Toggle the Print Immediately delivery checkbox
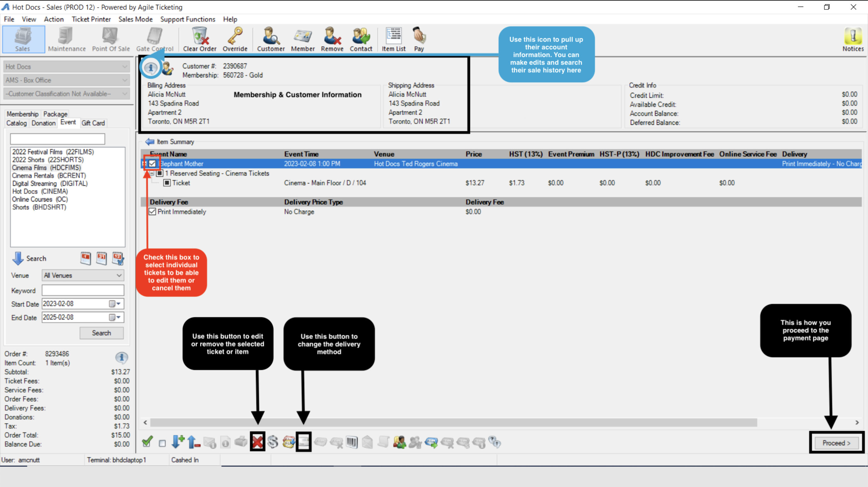This screenshot has width=868, height=487. [x=152, y=212]
